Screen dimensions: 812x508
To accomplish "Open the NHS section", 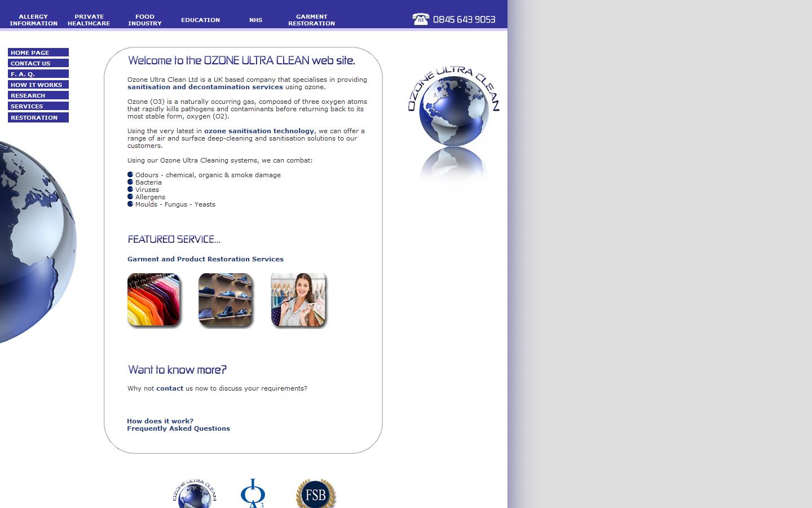I will pos(255,20).
